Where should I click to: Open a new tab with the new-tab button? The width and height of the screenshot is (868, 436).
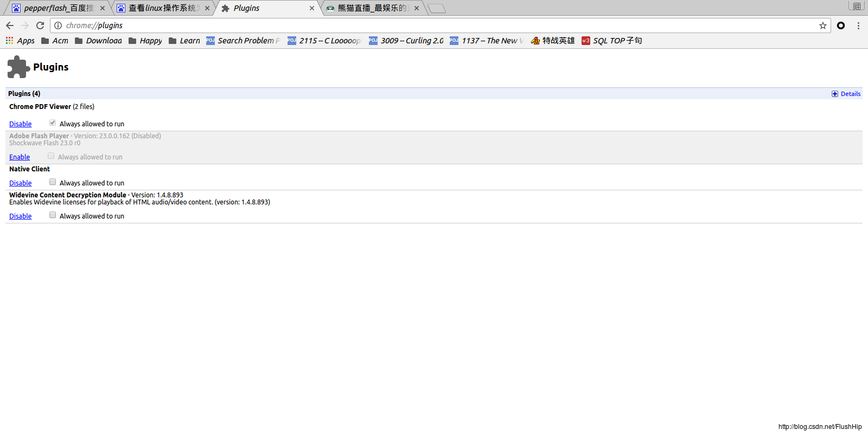pyautogui.click(x=437, y=8)
